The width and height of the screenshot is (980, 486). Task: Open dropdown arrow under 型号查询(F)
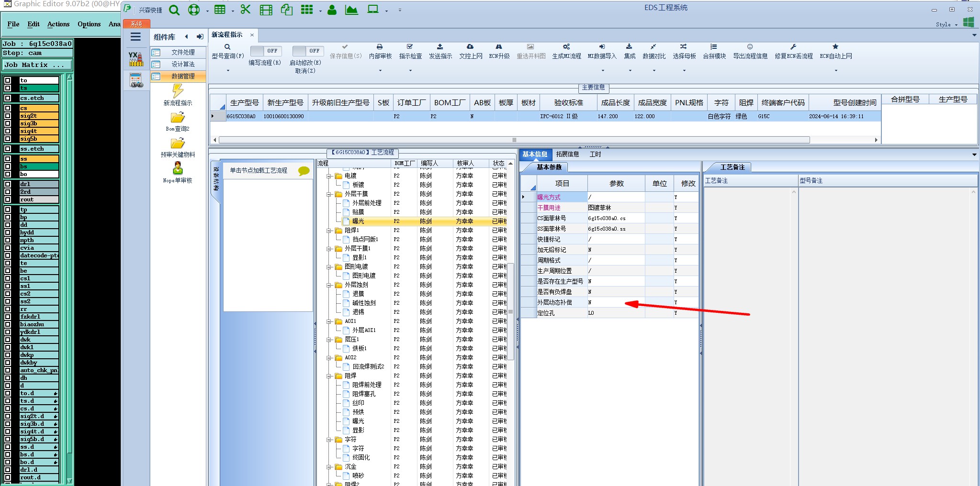(x=228, y=71)
